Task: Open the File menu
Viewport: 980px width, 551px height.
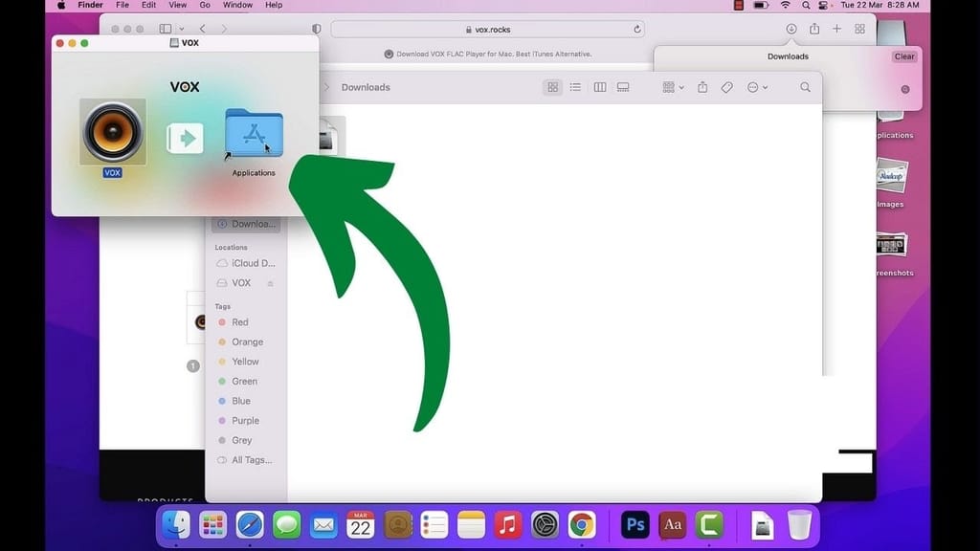Action: click(122, 5)
